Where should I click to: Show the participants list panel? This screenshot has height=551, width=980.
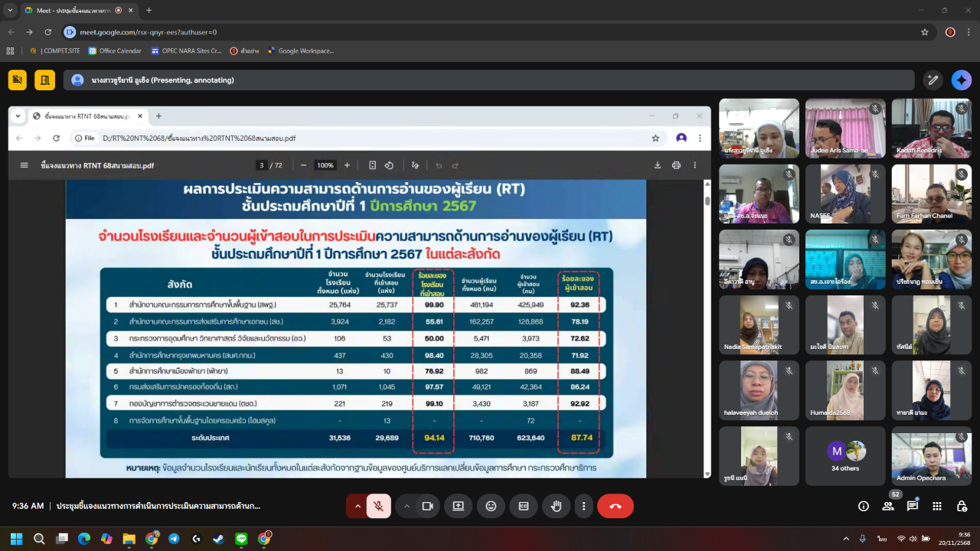point(888,506)
